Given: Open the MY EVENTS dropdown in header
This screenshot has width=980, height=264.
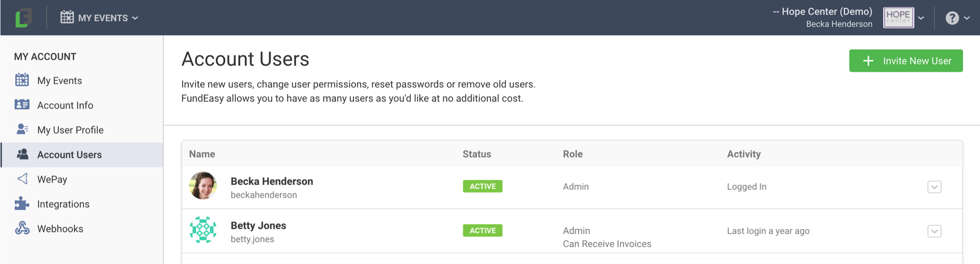Looking at the screenshot, I should [x=100, y=18].
